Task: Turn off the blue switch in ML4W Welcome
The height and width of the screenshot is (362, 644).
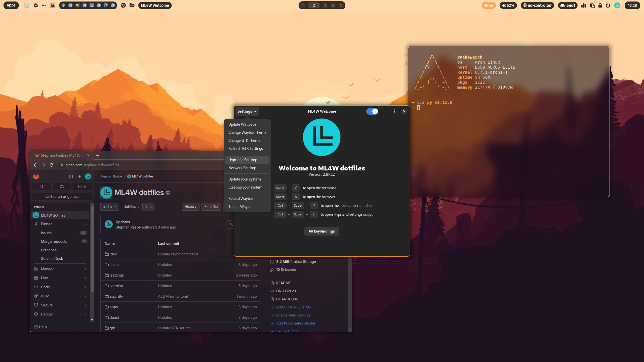Action: [x=372, y=111]
